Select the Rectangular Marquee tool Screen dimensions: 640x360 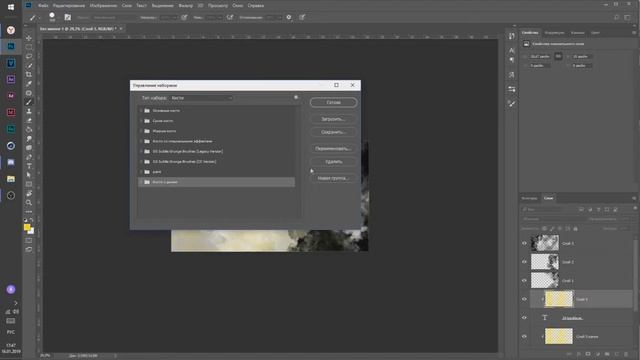[x=29, y=47]
